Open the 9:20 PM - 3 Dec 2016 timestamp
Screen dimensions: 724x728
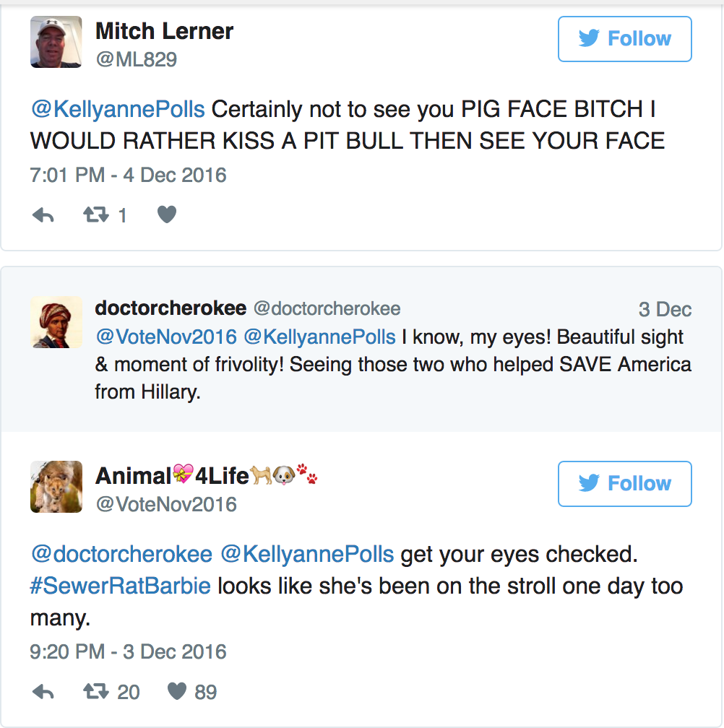pyautogui.click(x=128, y=652)
